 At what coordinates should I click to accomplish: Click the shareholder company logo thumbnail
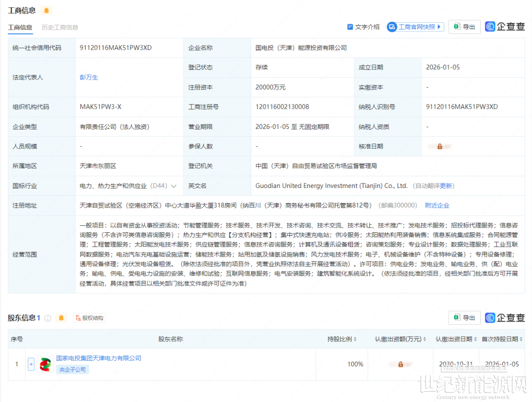(x=45, y=364)
